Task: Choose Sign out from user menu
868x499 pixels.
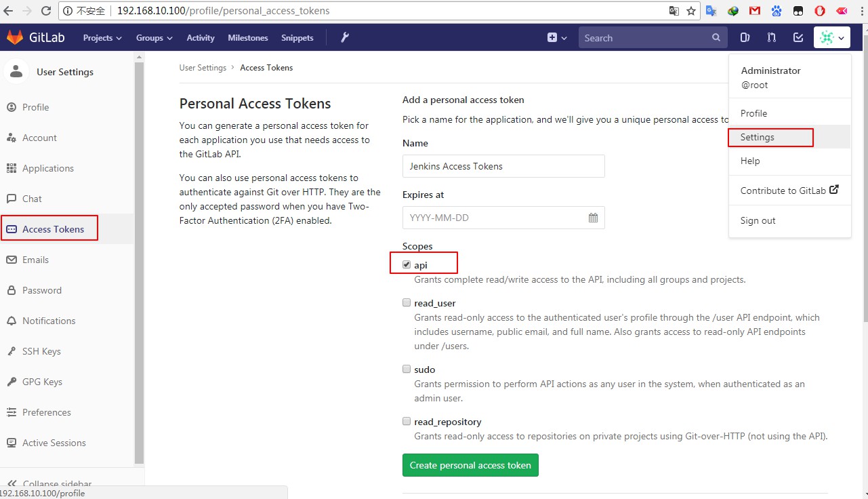Action: pyautogui.click(x=758, y=220)
